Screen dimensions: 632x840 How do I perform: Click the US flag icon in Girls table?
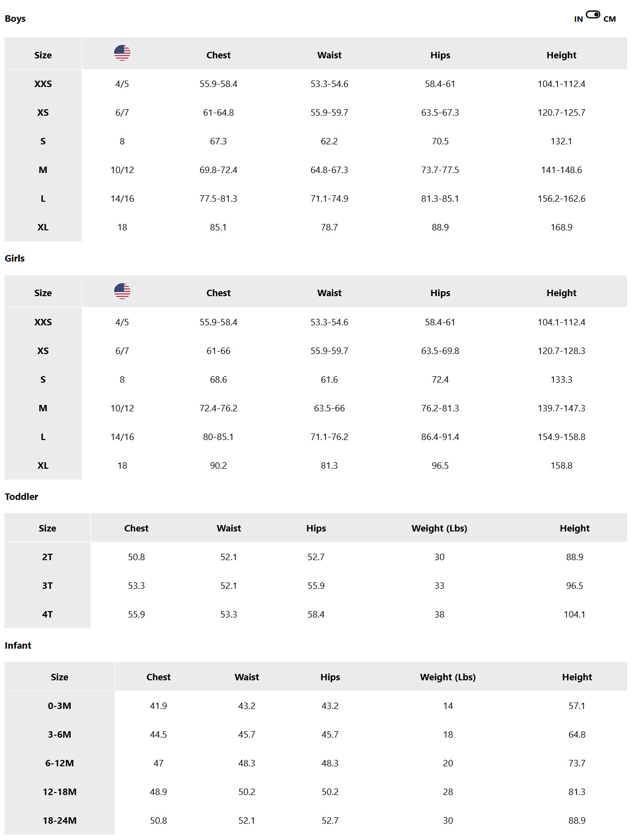tap(122, 291)
